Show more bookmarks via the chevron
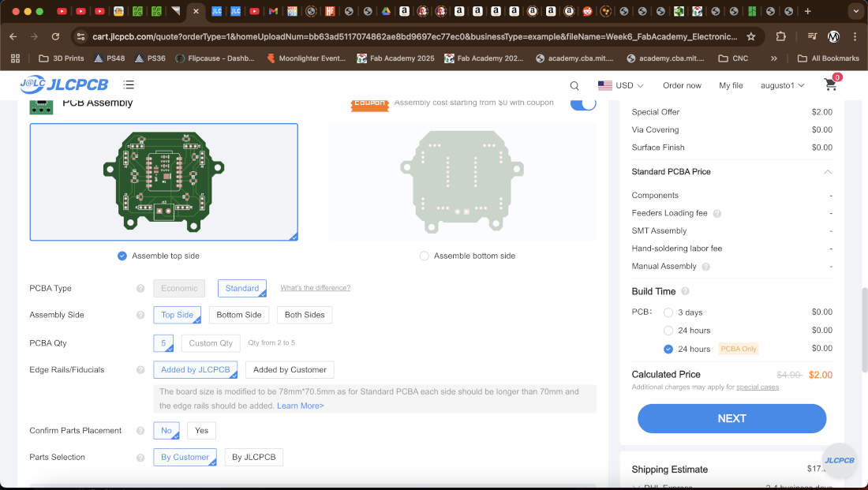The width and height of the screenshot is (868, 490). coord(773,58)
